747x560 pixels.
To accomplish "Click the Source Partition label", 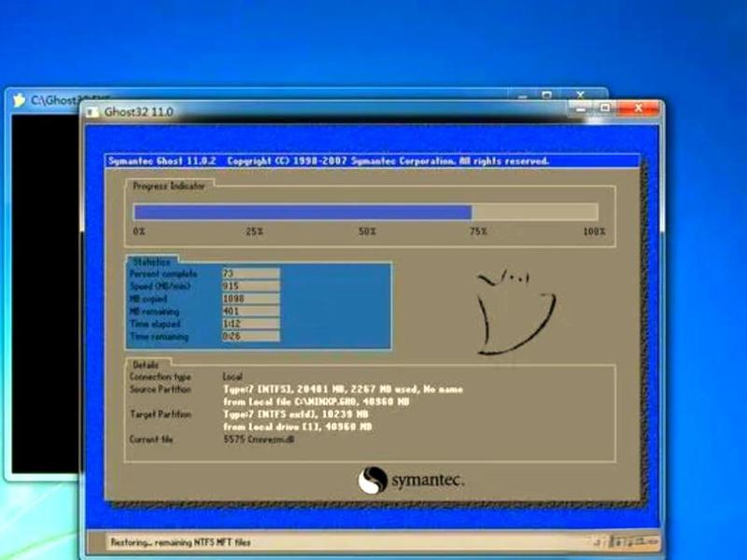I will pos(160,389).
